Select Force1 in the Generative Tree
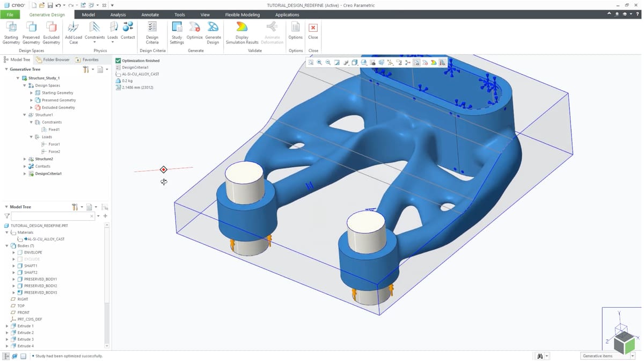This screenshot has height=363, width=644. [x=54, y=144]
